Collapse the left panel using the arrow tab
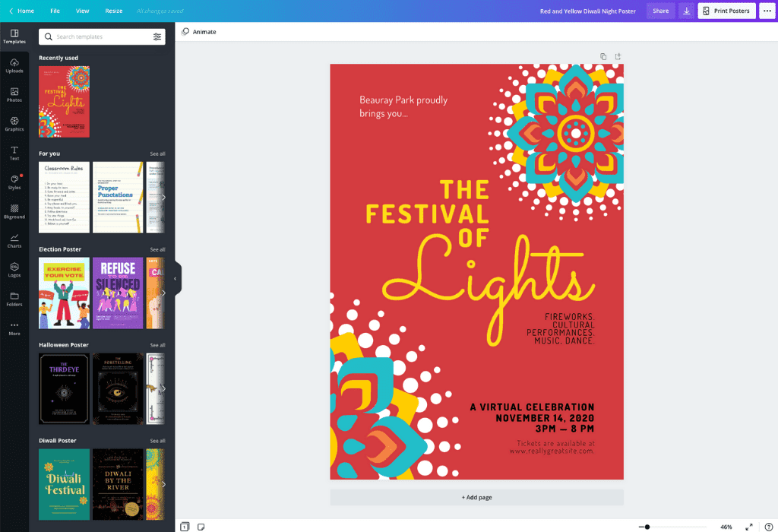This screenshot has height=532, width=778. tap(176, 278)
